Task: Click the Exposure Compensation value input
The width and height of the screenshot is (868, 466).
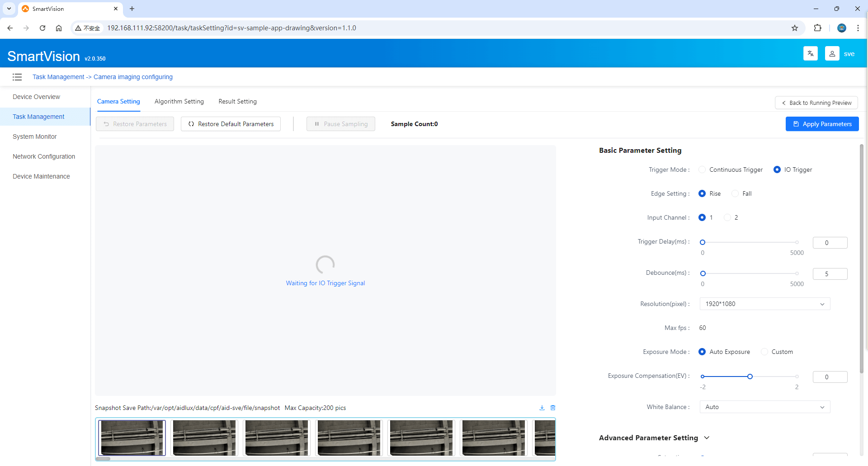Action: pos(830,377)
